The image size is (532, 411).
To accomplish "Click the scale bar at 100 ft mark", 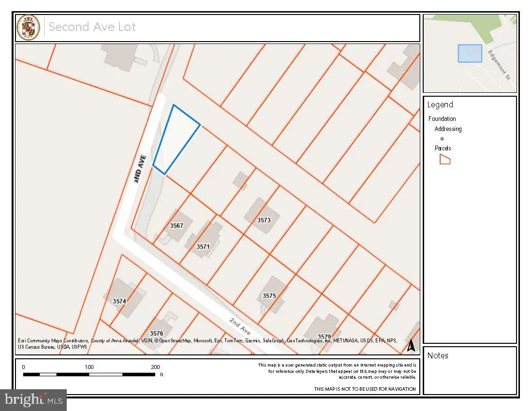I will (89, 374).
